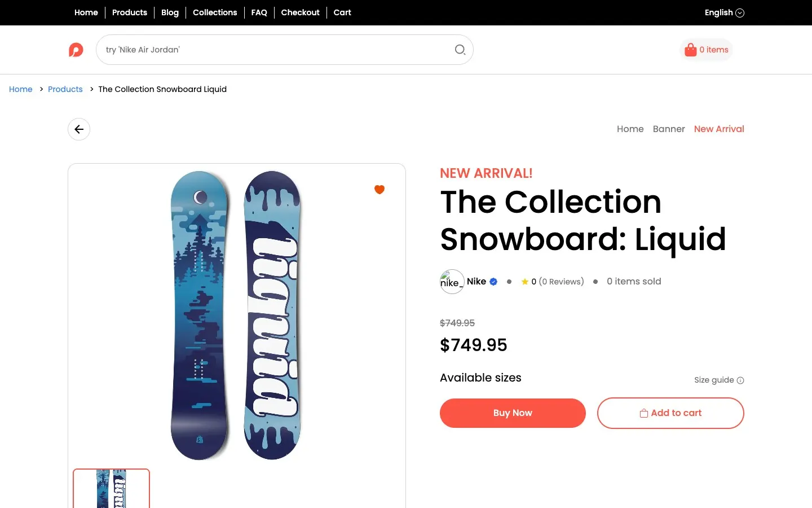
Task: Click the search magnifier icon
Action: (460, 50)
